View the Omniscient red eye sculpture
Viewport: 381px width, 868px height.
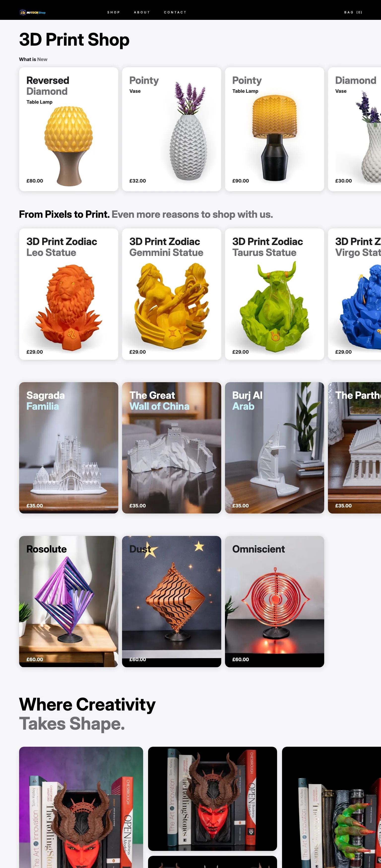(x=274, y=601)
